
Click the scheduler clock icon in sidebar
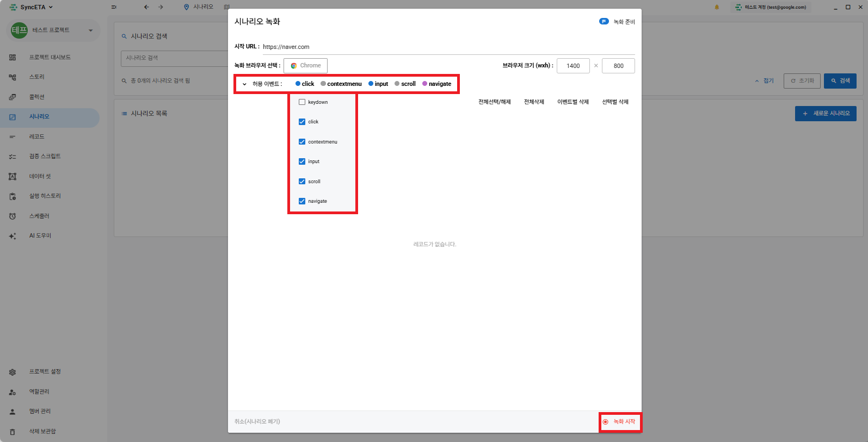[x=13, y=216]
